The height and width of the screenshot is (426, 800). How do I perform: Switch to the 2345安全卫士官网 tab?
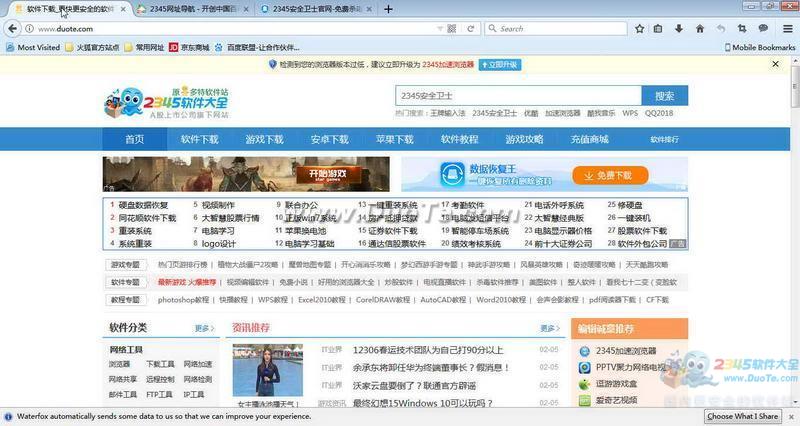(316, 9)
